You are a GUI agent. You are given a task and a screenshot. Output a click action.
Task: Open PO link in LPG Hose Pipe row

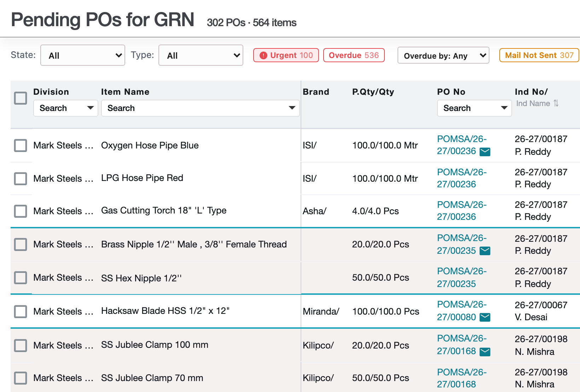pos(462,178)
